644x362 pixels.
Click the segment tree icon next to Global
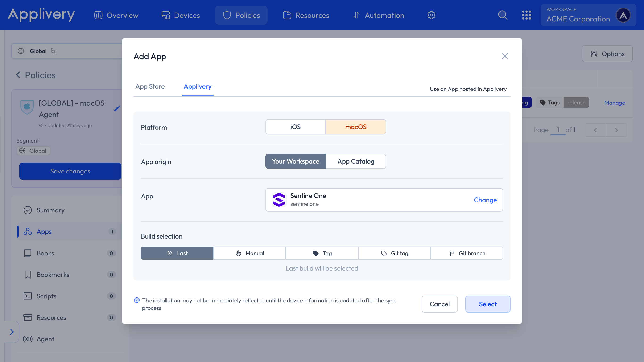pyautogui.click(x=53, y=51)
